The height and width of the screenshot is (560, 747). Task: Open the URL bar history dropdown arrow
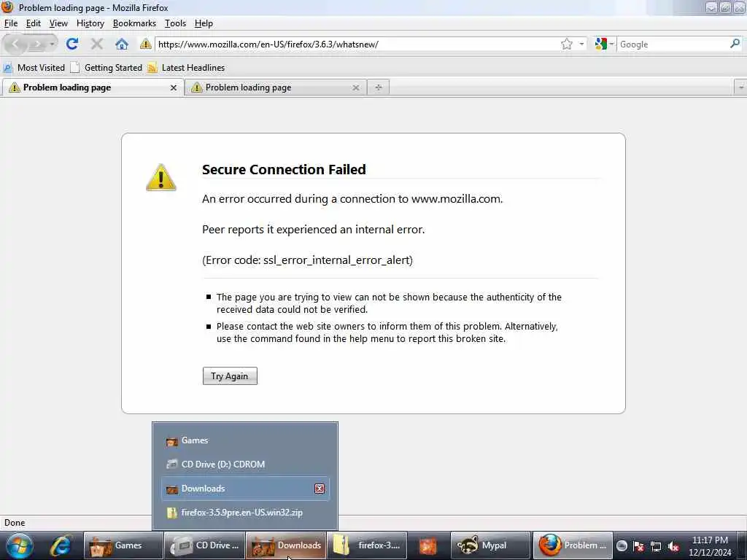pyautogui.click(x=581, y=44)
